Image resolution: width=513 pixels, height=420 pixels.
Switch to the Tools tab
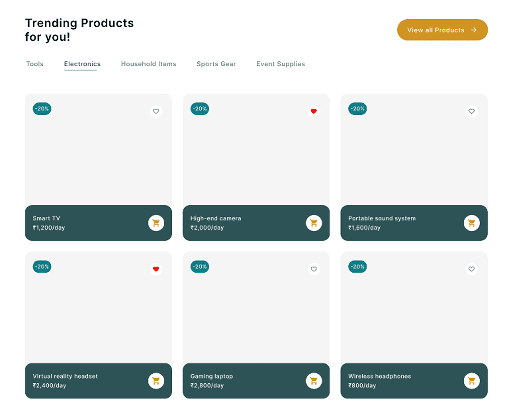[x=35, y=64]
